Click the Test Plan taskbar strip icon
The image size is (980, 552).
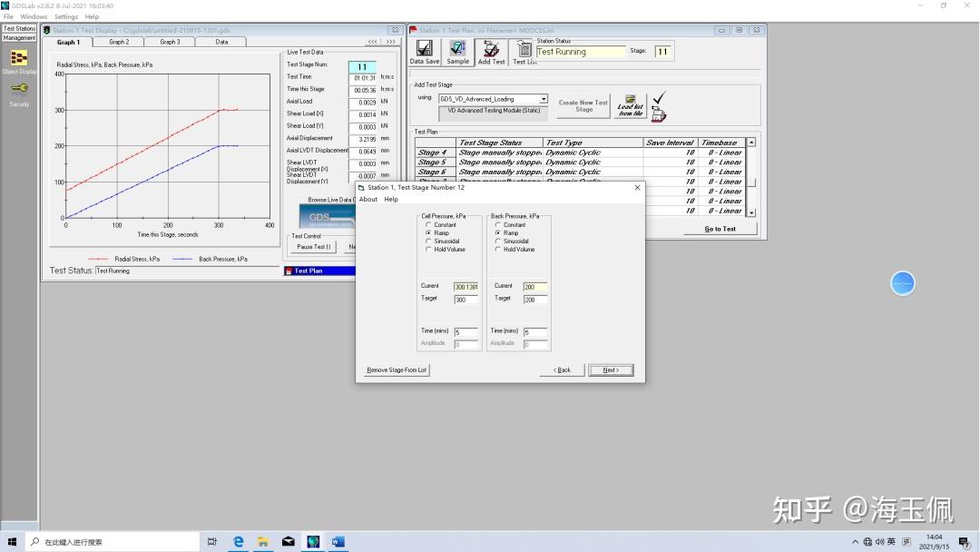point(289,271)
